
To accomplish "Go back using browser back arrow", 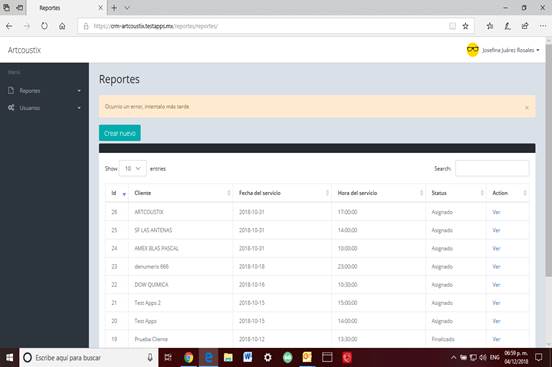I will click(9, 26).
